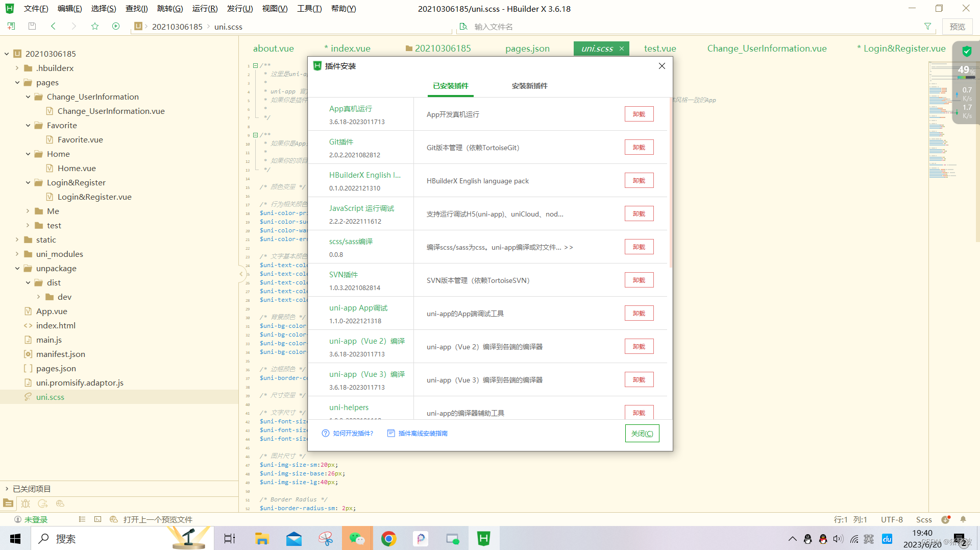Open HBuilder X from Windows taskbar
Viewport: 980px width, 550px height.
(483, 538)
